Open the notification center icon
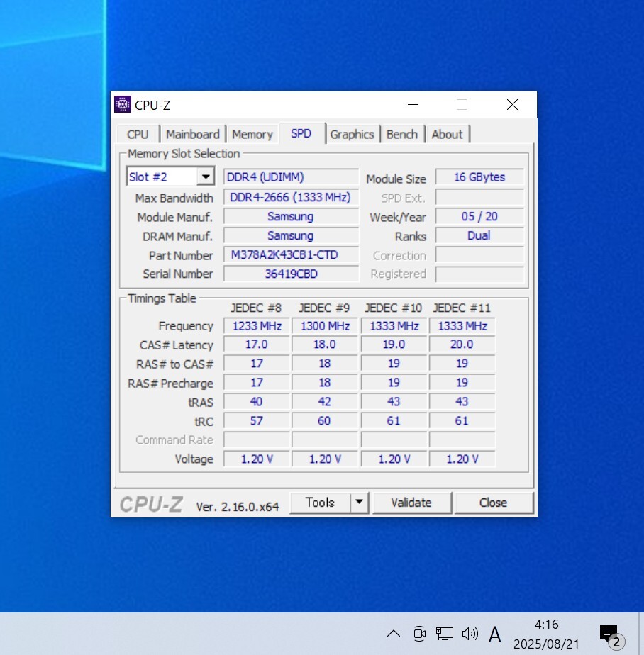Viewport: 644px width, 655px height. click(611, 636)
